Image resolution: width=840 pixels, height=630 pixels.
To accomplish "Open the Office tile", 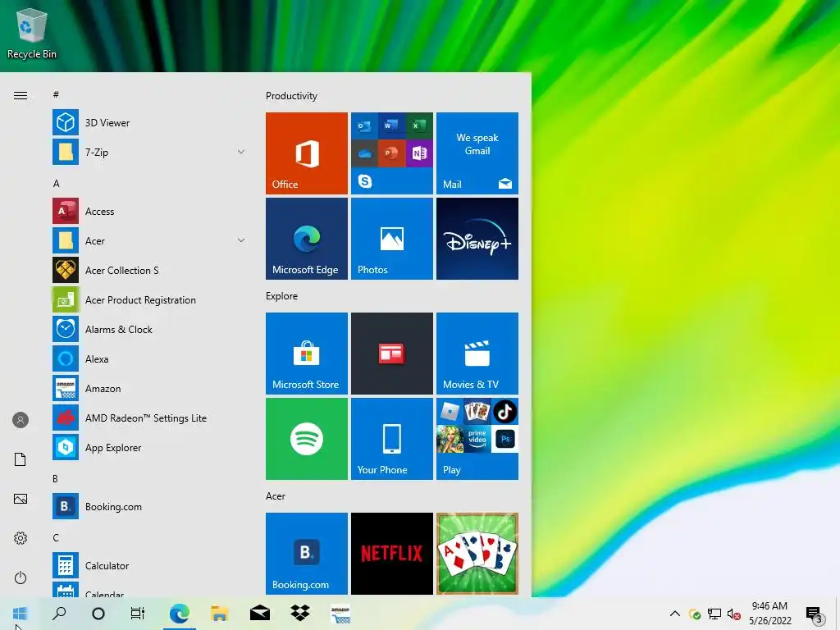I will click(307, 153).
